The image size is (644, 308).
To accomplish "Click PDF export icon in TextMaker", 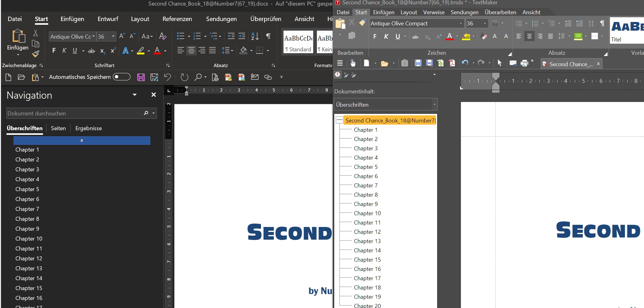I will pyautogui.click(x=452, y=63).
